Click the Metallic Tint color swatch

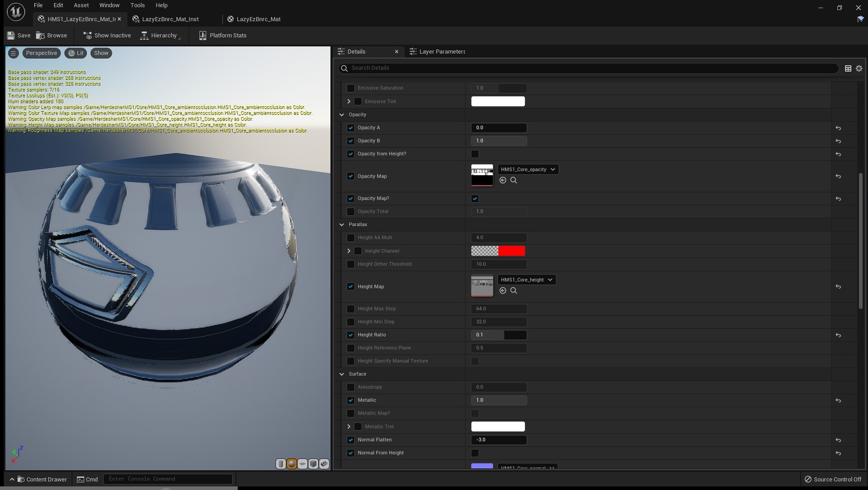(498, 426)
